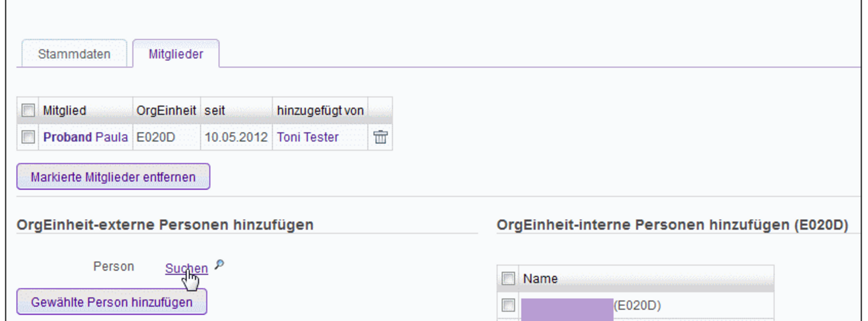This screenshot has height=321, width=868.
Task: Open the Proband Paula member link
Action: click(x=85, y=137)
